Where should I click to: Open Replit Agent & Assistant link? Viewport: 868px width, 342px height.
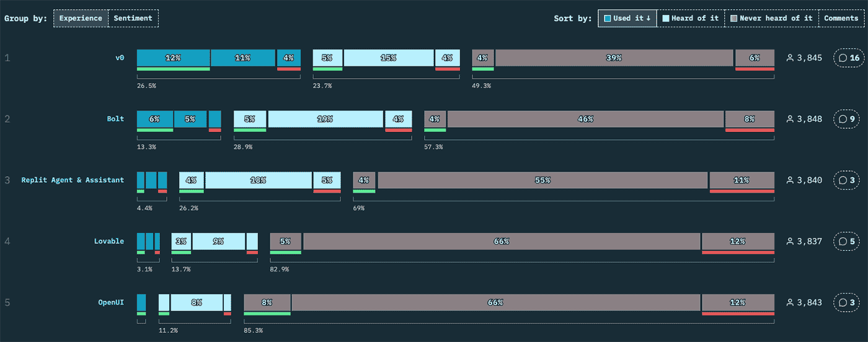pyautogui.click(x=73, y=180)
